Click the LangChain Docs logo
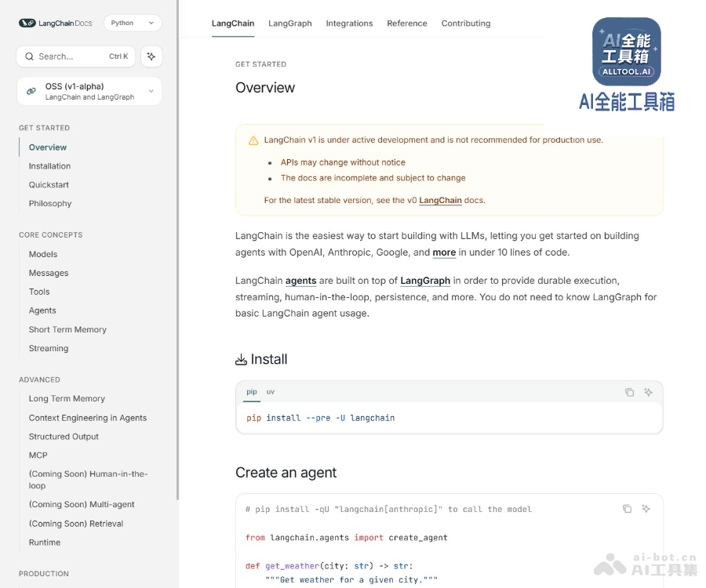706x588 pixels. point(55,23)
